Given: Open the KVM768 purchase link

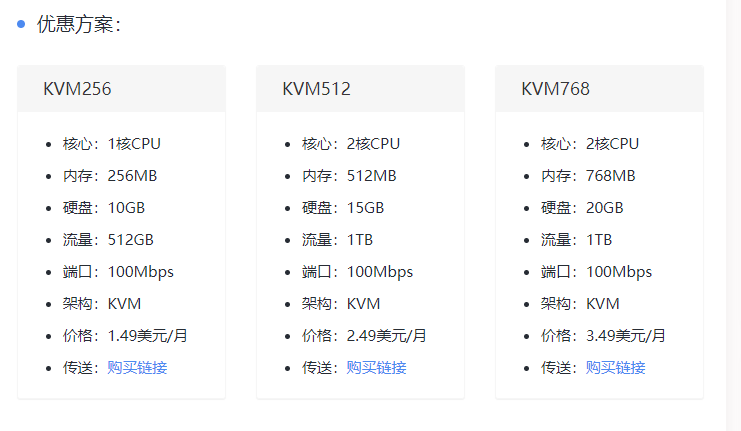Looking at the screenshot, I should coord(615,367).
